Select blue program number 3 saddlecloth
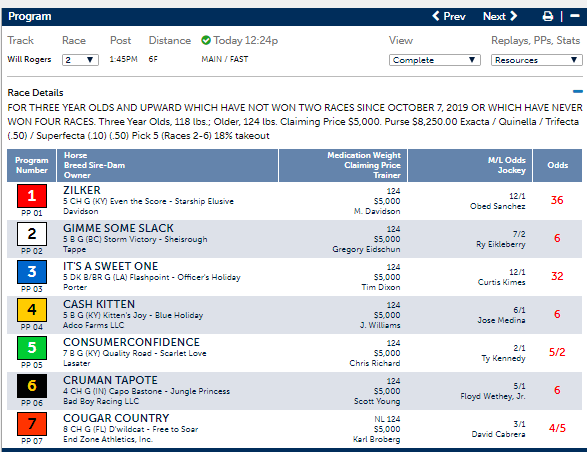 (32, 272)
